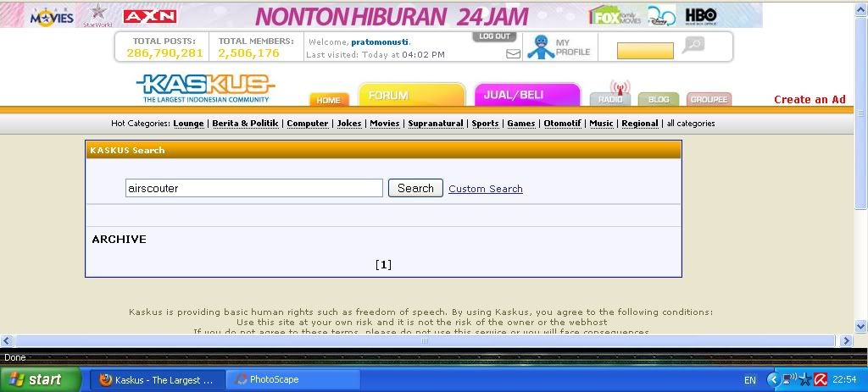Image resolution: width=868 pixels, height=392 pixels.
Task: Click the My Profile avatar icon
Action: pos(540,47)
